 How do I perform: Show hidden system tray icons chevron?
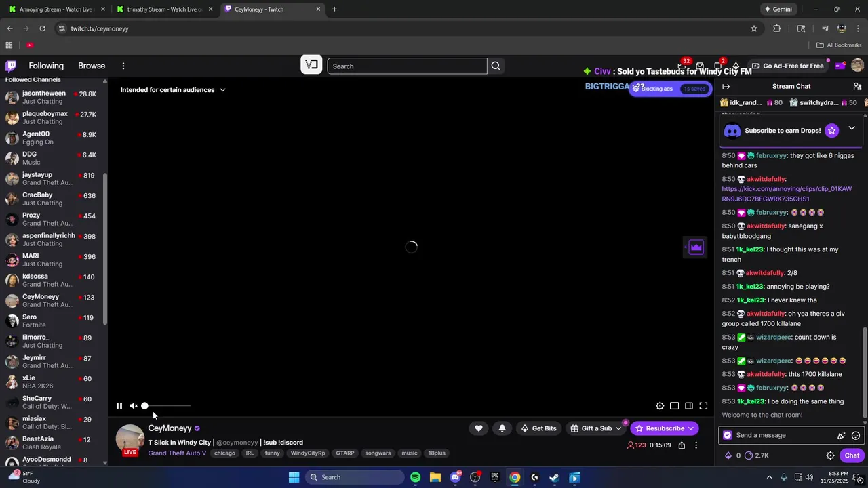tap(769, 477)
